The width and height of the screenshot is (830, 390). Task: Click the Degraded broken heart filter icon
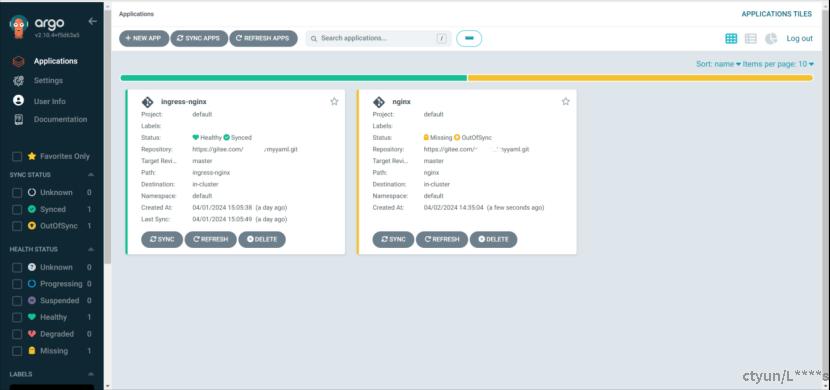(x=32, y=334)
